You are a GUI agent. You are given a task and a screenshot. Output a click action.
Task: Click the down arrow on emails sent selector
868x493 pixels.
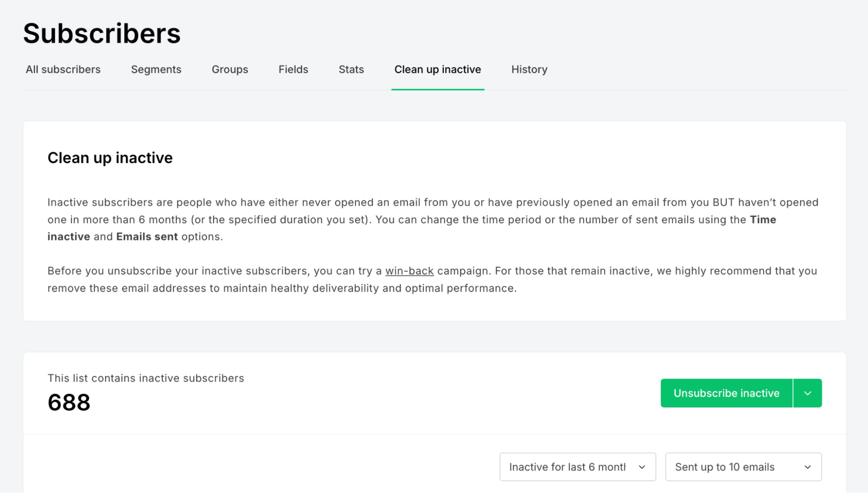[x=808, y=467]
